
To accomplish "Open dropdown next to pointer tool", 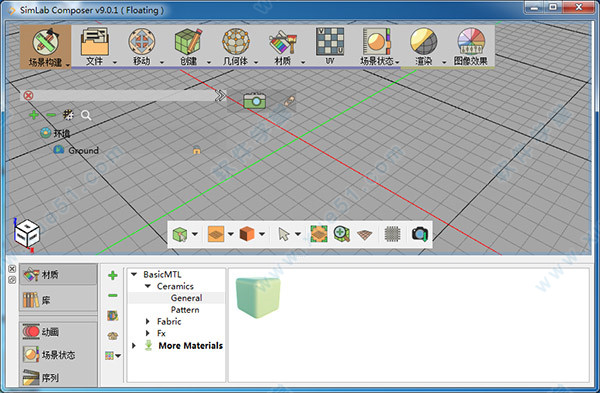I will tap(298, 234).
